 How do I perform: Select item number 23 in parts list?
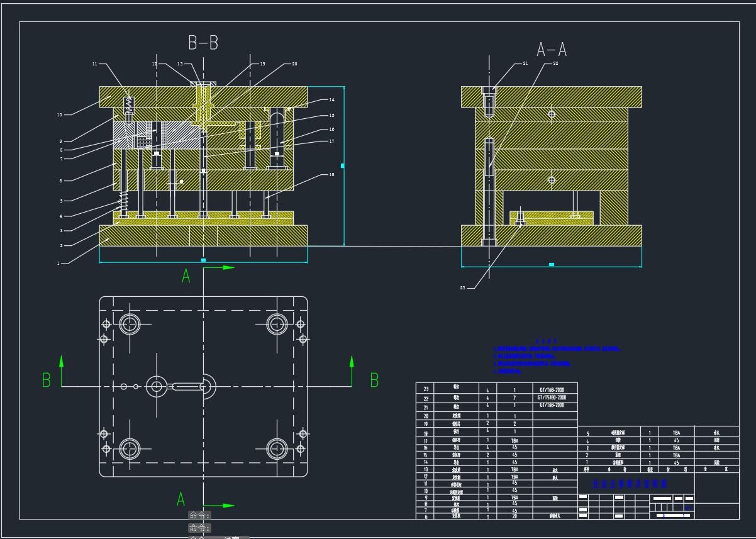point(426,390)
